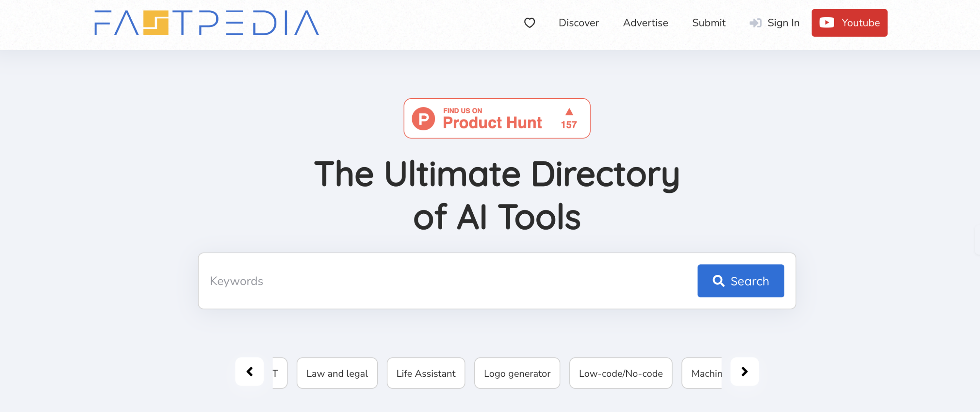Viewport: 980px width, 412px height.
Task: Click the Product Hunt circular P logo
Action: pos(423,119)
